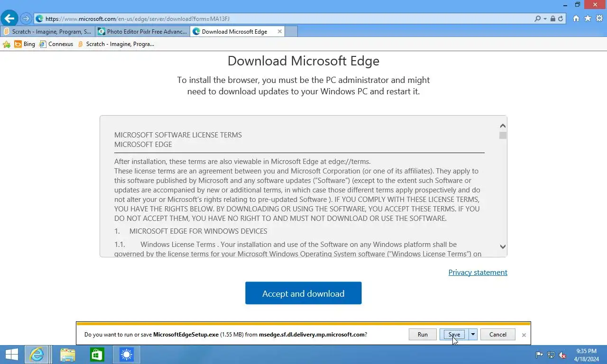Click the taskbar clock showing 9:35 PM

(x=586, y=355)
